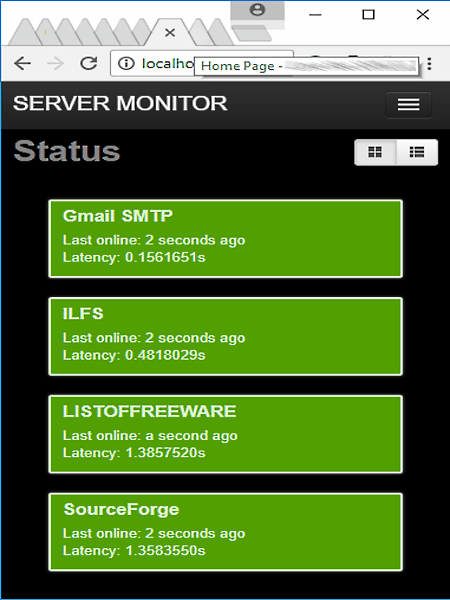Click the SERVER MONITOR brand link

120,103
